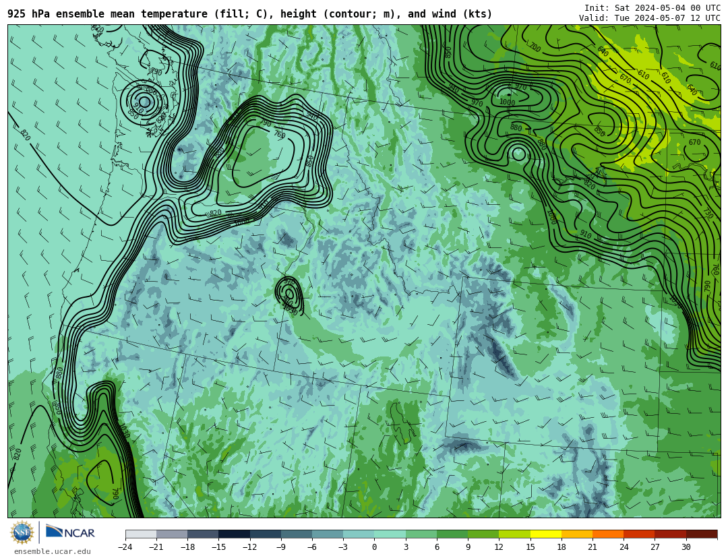728x560 pixels.
Task: Open the ensemble.ucar.edu link text
Action: (x=53, y=552)
